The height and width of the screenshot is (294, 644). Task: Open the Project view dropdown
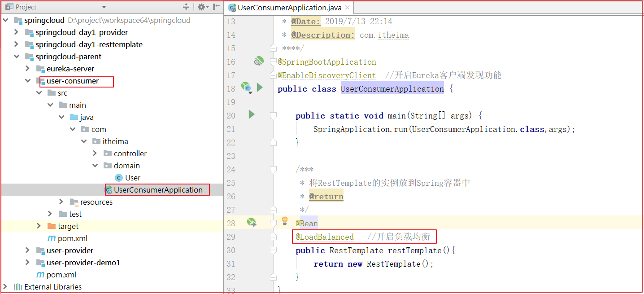[104, 7]
